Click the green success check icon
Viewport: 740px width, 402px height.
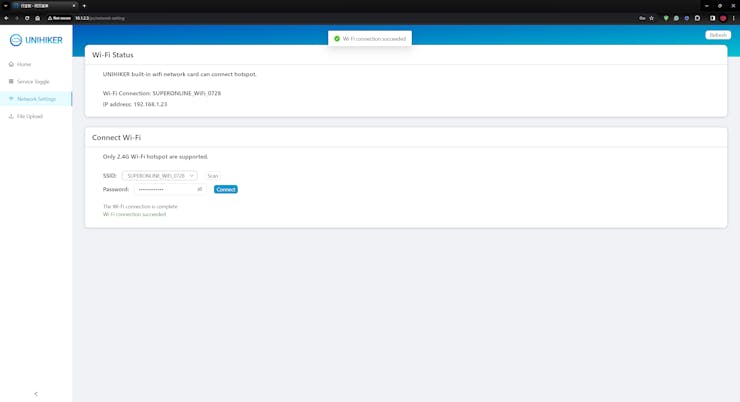pyautogui.click(x=337, y=39)
